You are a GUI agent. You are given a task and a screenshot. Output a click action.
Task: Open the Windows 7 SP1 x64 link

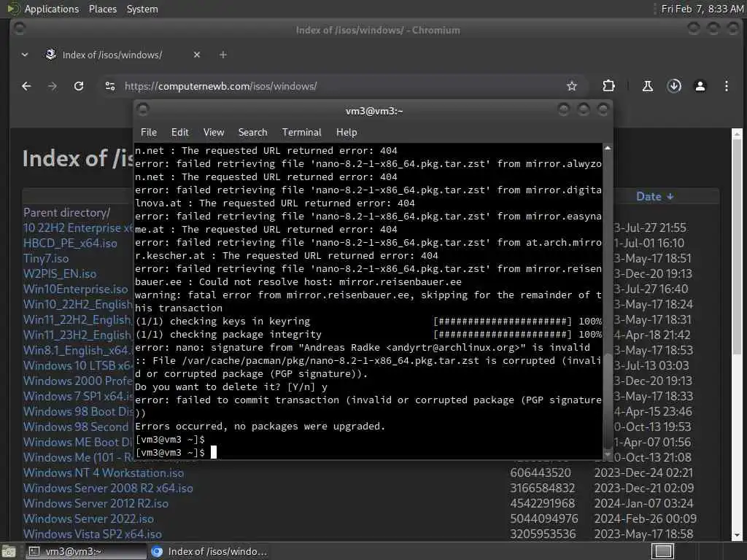click(79, 396)
